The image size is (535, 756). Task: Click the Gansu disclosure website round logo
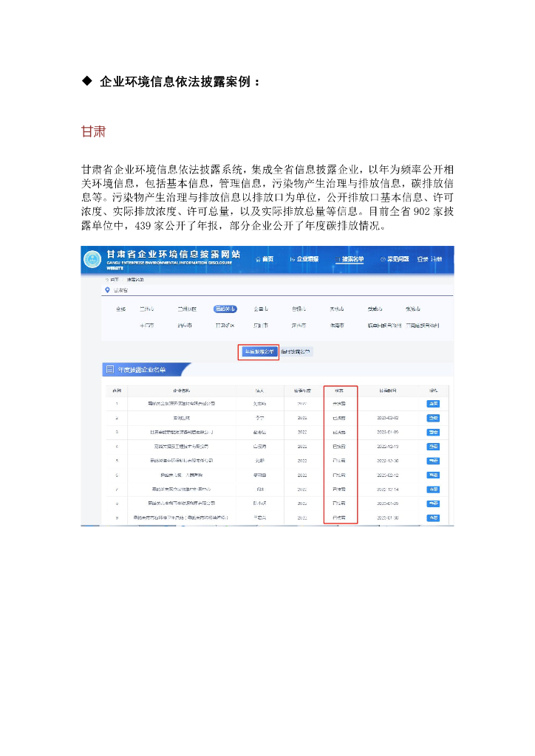[92, 259]
